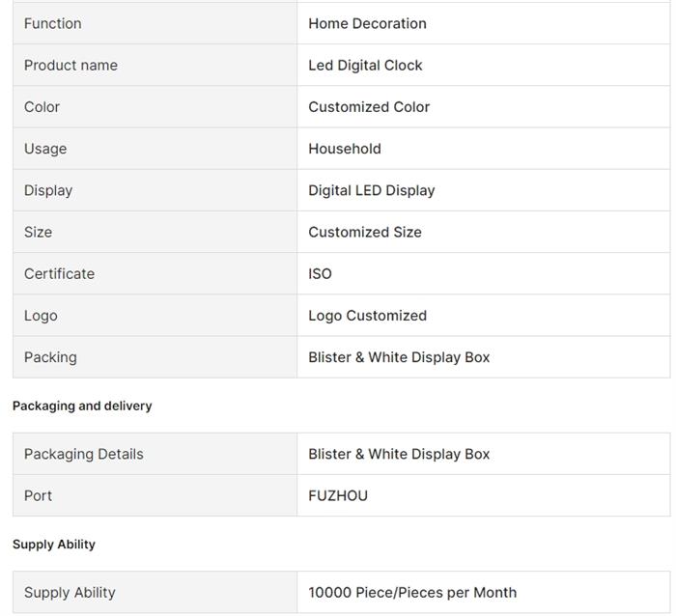Click the "Home Decoration" value cell

point(367,23)
